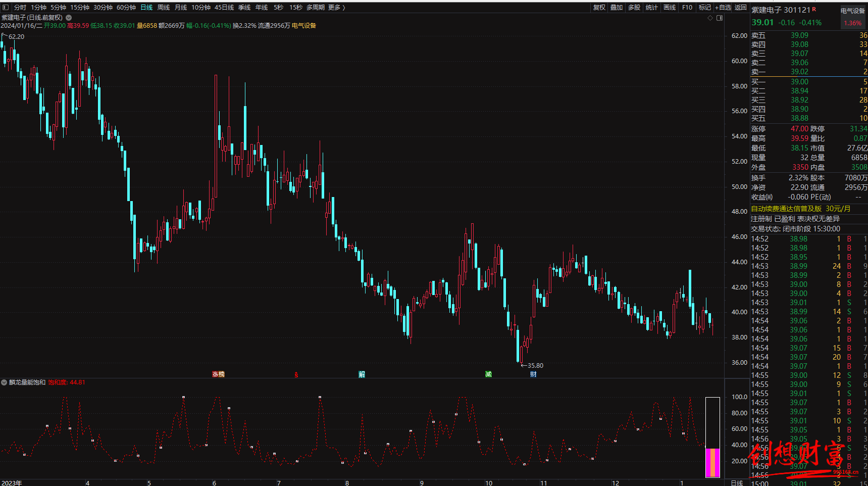The height and width of the screenshot is (486, 868).
Task: Expand the 麟龙量能饱和 indicator dropdown
Action: (x=4, y=382)
